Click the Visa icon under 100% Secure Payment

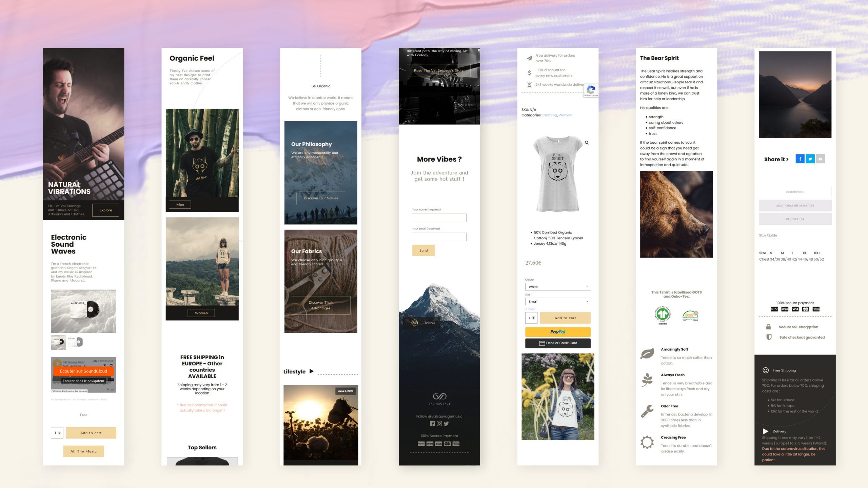(438, 443)
